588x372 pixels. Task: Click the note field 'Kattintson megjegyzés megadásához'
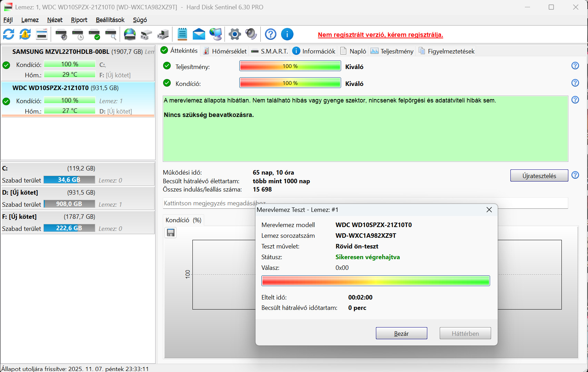[365, 203]
